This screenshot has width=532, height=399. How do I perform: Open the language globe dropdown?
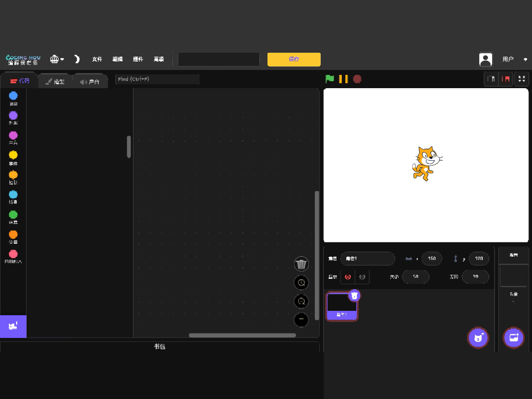click(57, 59)
